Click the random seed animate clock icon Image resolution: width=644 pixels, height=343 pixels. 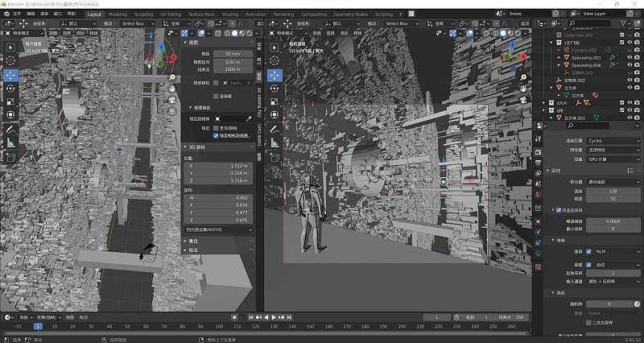tap(636, 304)
